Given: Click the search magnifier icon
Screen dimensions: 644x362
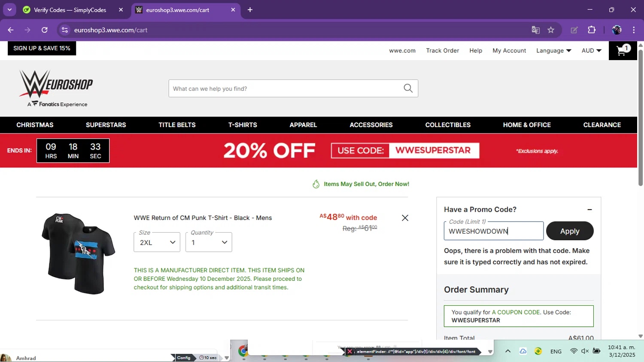Looking at the screenshot, I should click(408, 88).
